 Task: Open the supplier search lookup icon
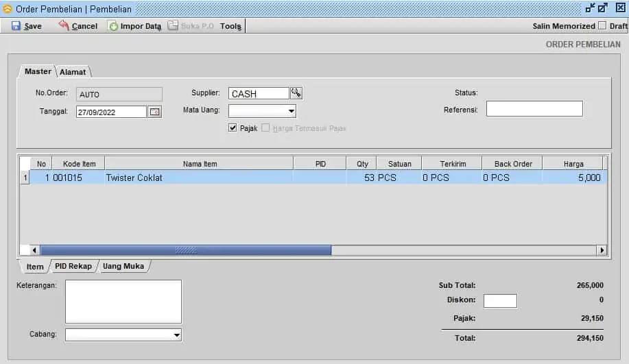pos(296,93)
